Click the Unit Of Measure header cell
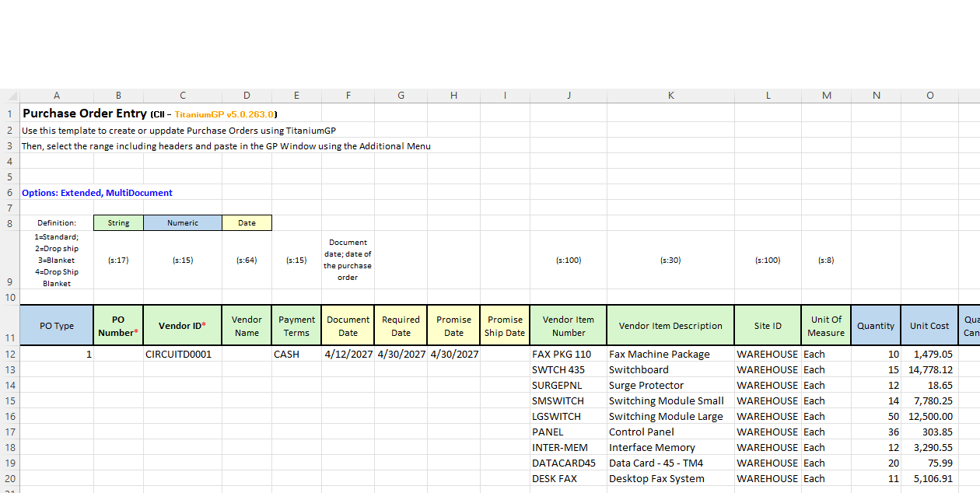Image resolution: width=980 pixels, height=493 pixels. (826, 326)
